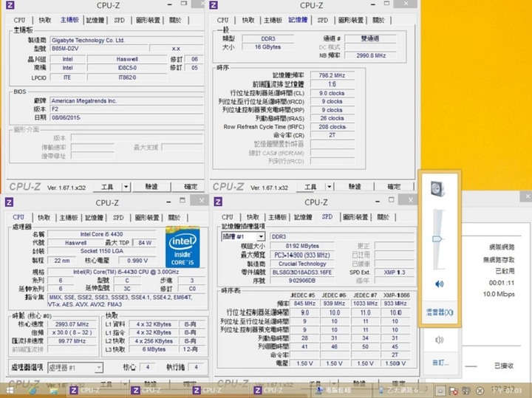The image size is (532, 398).
Task: Click the CPU-Z logo icon in the Memory window title bar
Action: point(214,5)
